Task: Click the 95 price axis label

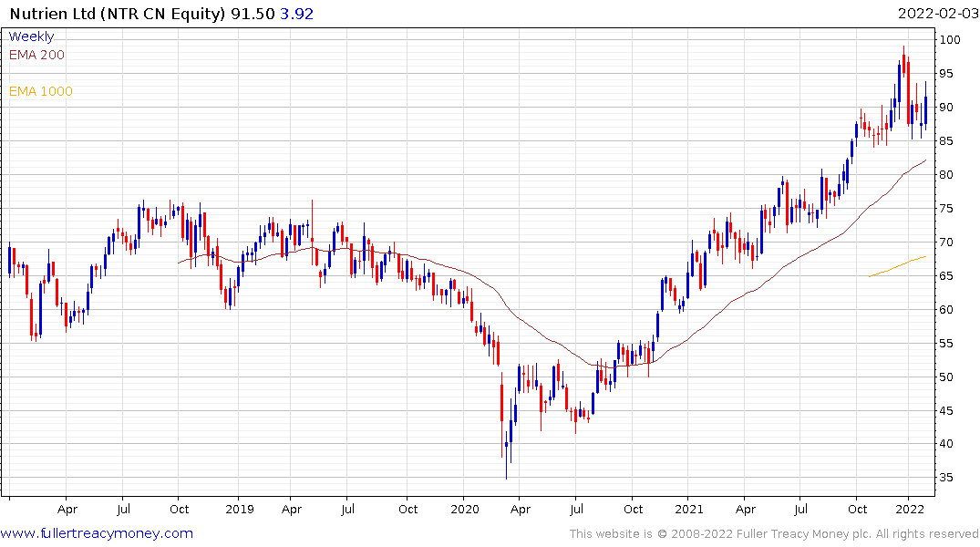Action: coord(946,73)
